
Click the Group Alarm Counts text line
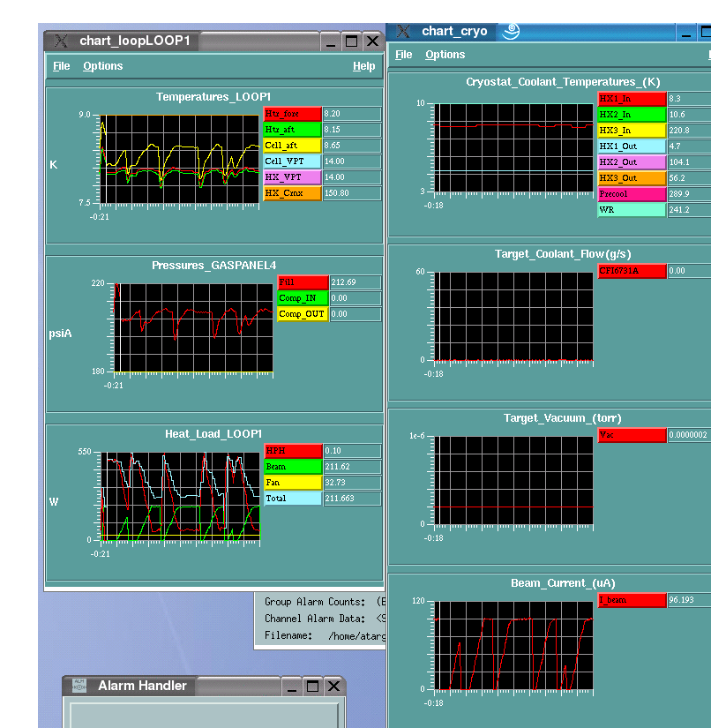pos(325,602)
